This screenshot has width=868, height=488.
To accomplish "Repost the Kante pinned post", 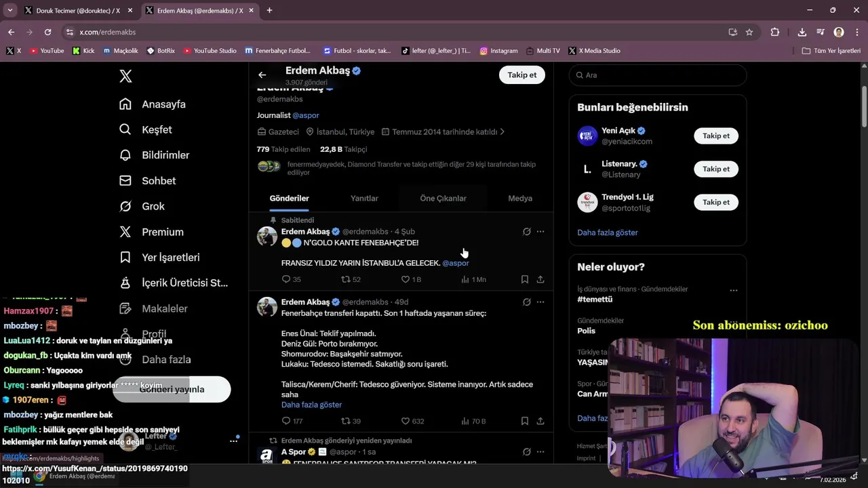I will pos(351,279).
